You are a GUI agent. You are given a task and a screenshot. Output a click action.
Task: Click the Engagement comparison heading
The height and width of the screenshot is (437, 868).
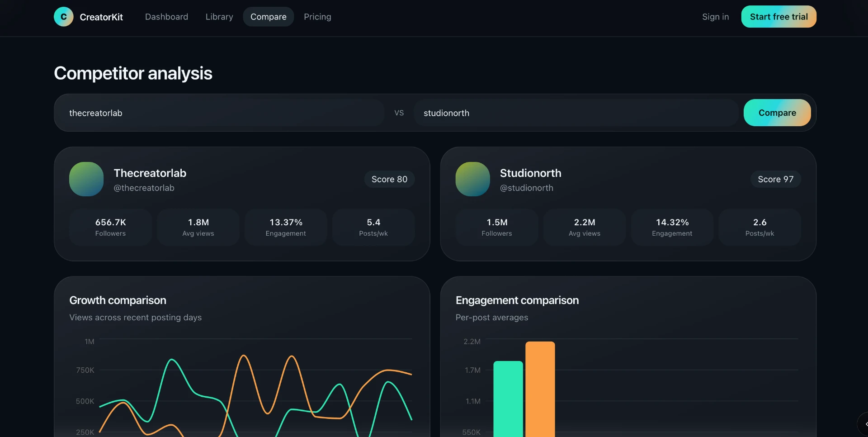click(517, 300)
